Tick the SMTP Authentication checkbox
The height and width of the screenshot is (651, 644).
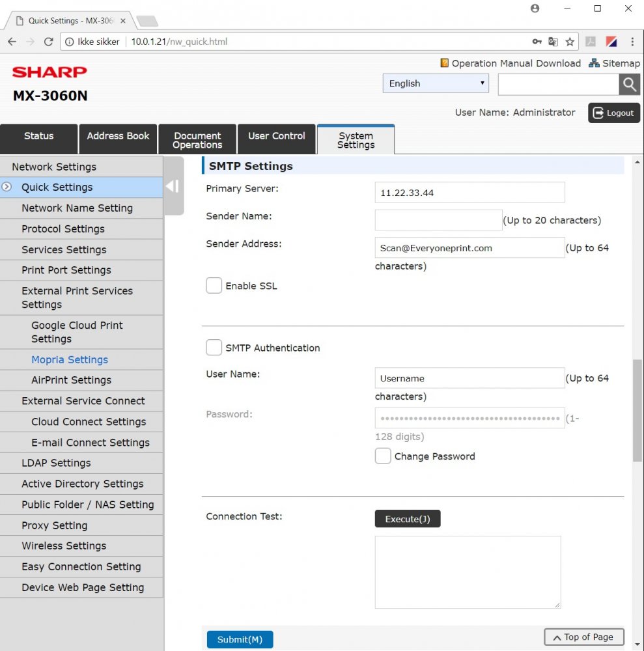point(214,348)
